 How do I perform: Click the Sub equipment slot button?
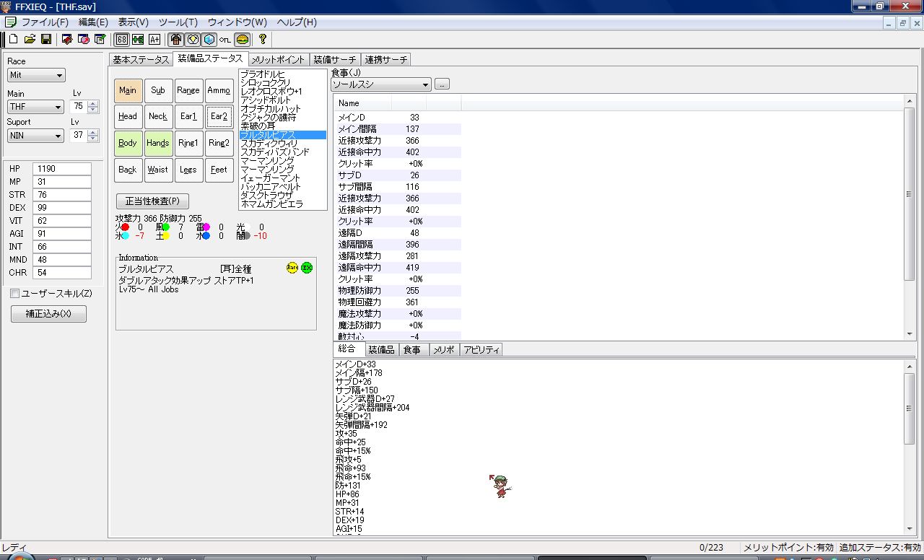[158, 90]
